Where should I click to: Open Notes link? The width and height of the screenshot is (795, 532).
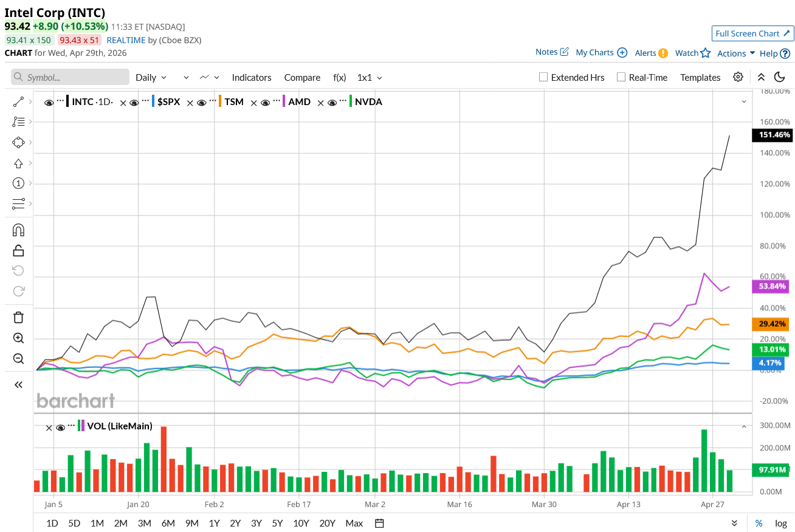552,52
